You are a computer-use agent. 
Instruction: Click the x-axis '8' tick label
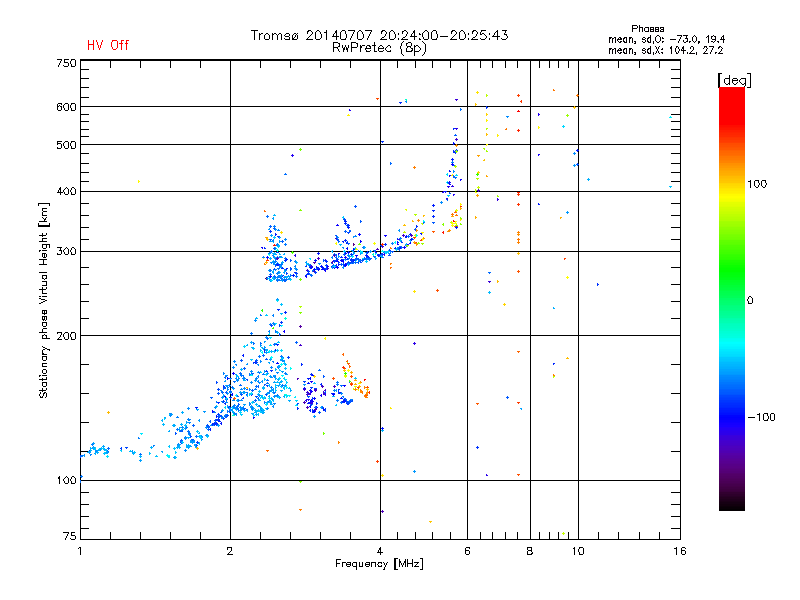tap(530, 551)
